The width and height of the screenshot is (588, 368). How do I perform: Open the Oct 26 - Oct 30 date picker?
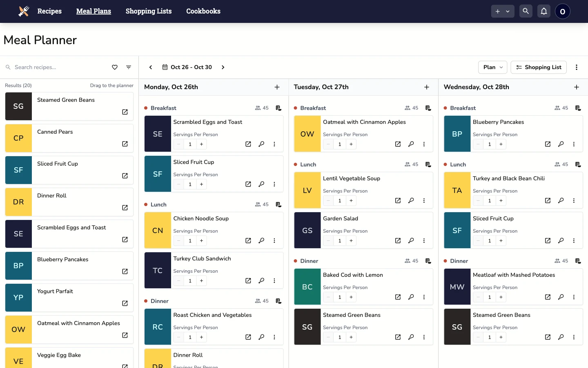tap(187, 67)
